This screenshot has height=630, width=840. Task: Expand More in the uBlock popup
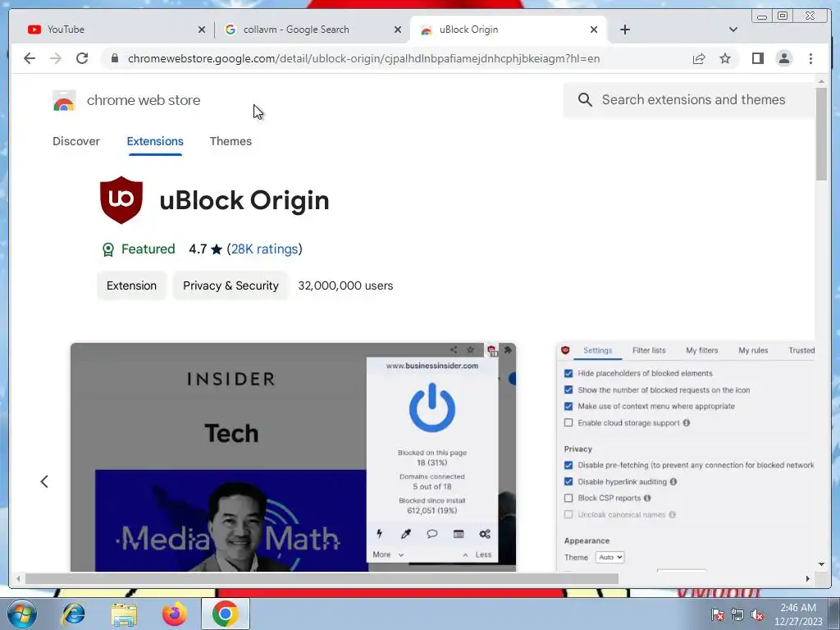click(388, 555)
